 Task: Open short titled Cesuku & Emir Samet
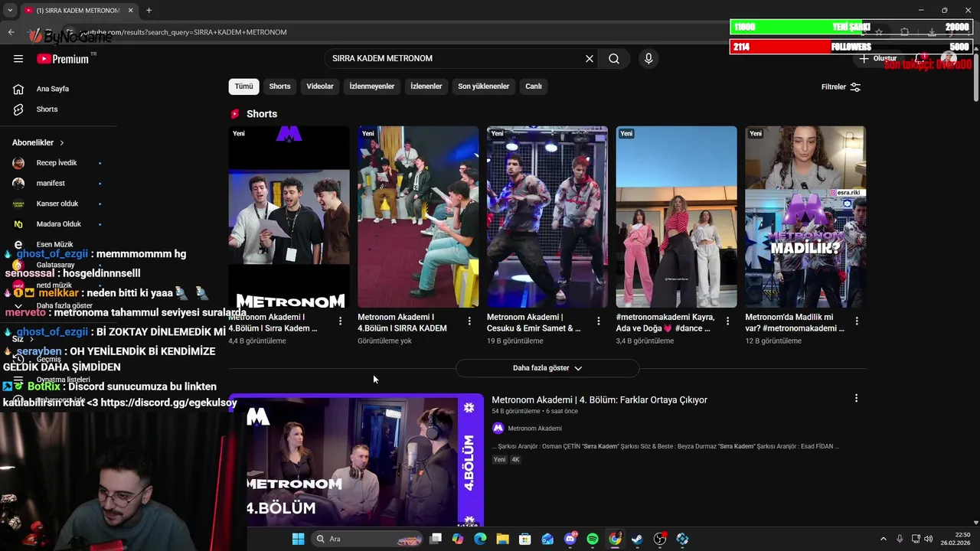[537, 322]
